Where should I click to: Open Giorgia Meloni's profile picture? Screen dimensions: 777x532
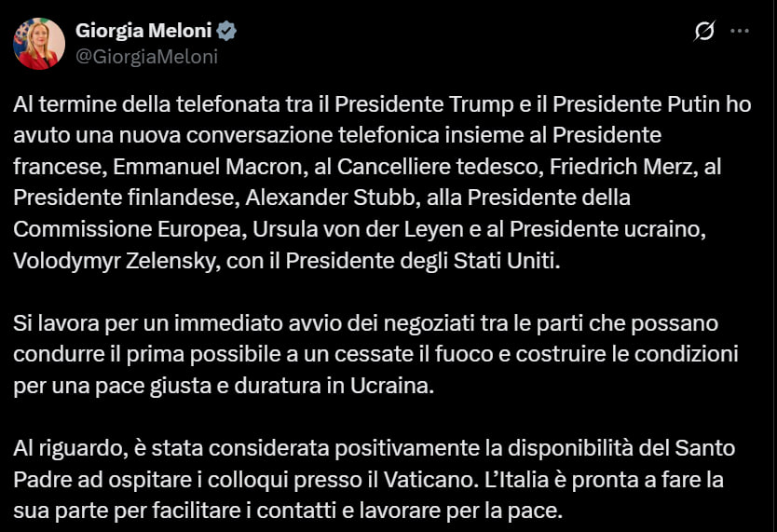[x=38, y=44]
